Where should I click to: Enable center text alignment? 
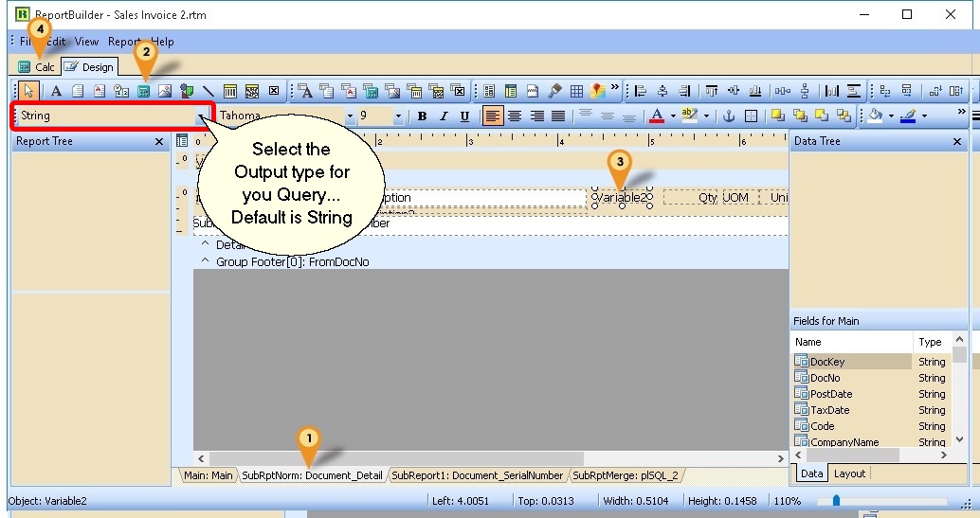click(x=515, y=116)
